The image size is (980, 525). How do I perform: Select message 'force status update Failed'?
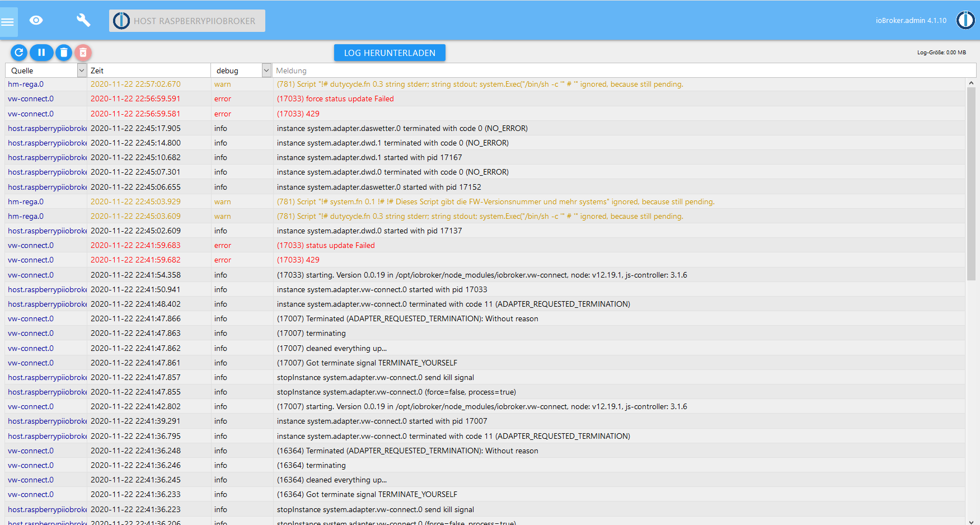[335, 99]
